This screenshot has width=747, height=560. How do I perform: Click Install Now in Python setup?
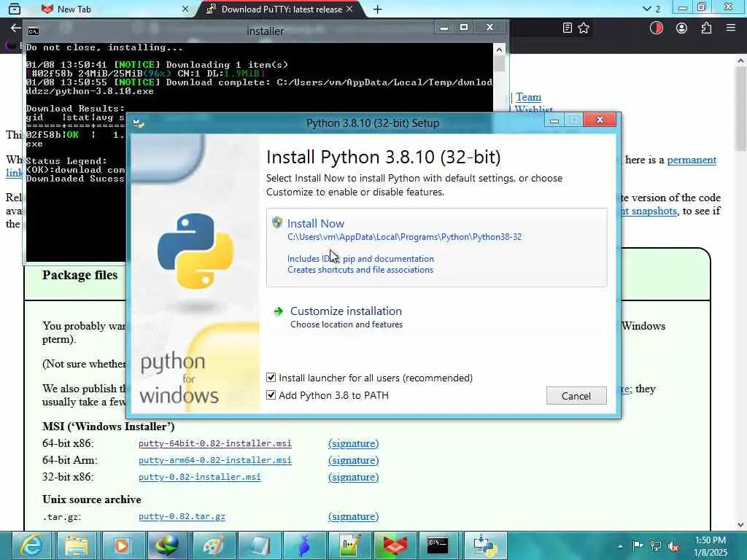pos(436,247)
